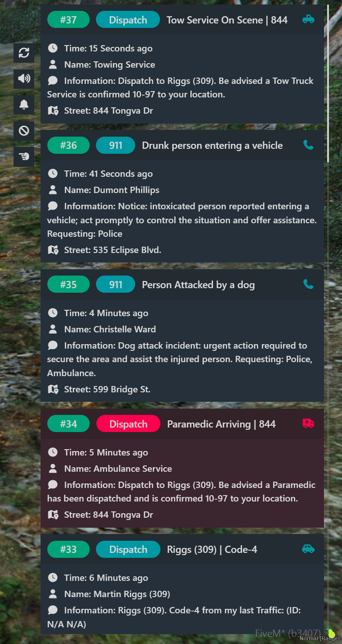Viewport: 342px width, 644px height.
Task: Click the pointing hand icon in sidebar
Action: 24,156
